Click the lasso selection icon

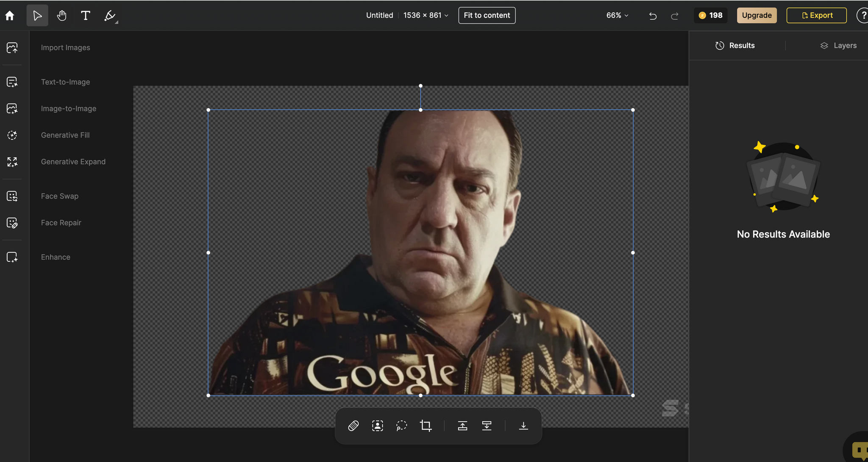point(401,426)
